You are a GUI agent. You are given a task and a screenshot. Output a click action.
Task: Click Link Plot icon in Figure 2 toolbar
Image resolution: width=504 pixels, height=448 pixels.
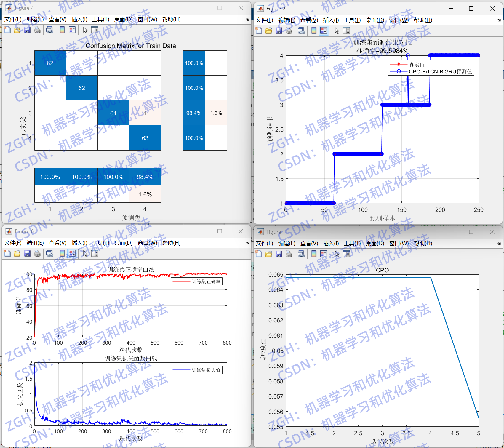coord(301,31)
